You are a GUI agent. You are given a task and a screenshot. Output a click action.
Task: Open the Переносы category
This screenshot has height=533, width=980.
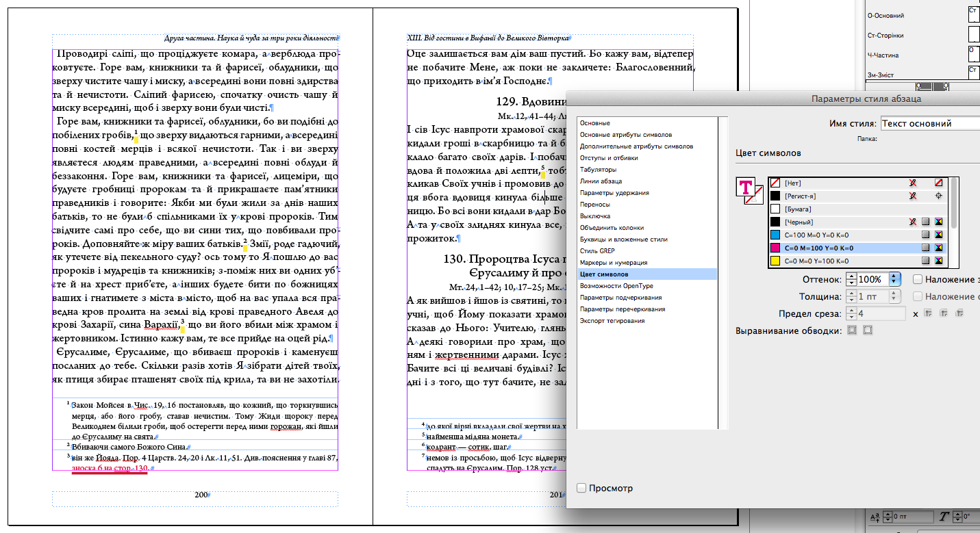646,205
